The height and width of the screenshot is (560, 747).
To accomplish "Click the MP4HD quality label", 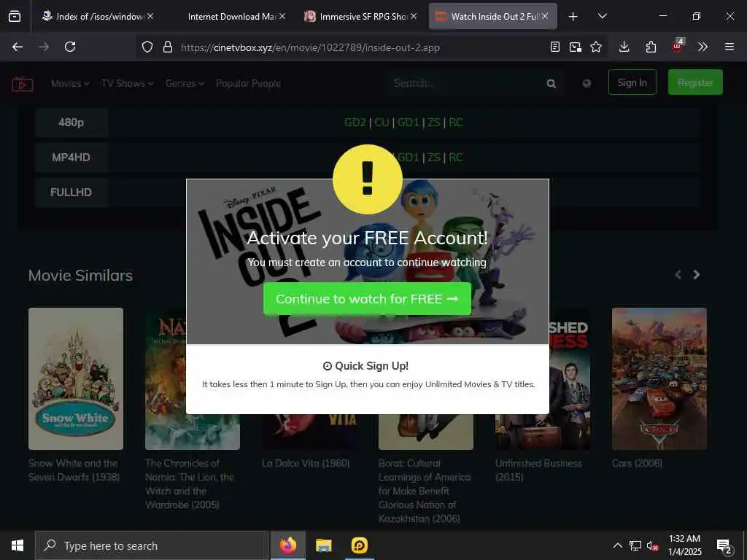I will (71, 157).
